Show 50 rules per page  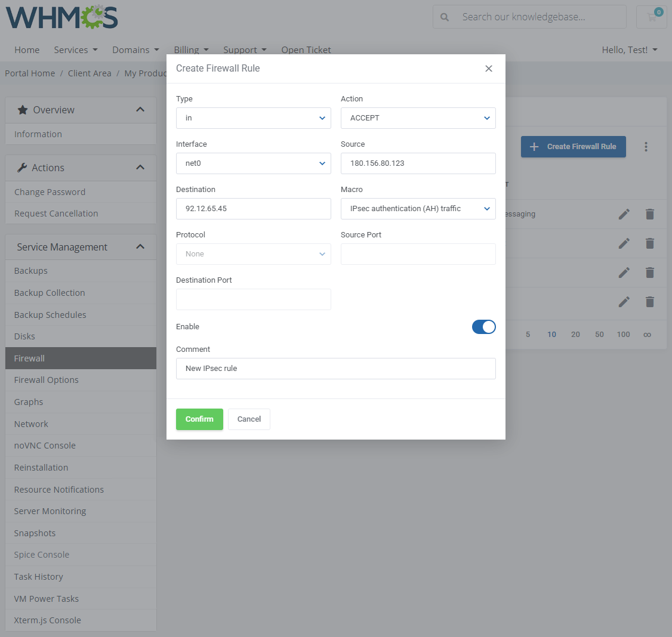click(599, 335)
